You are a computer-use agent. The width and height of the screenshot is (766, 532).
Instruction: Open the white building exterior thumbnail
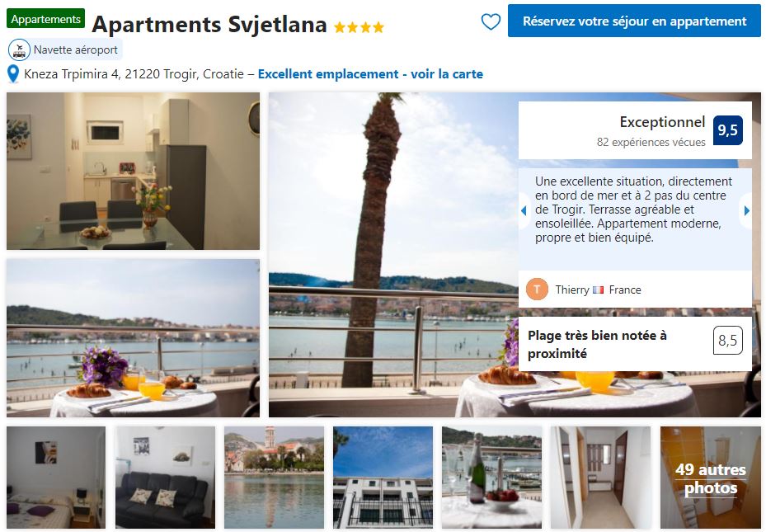[x=383, y=478]
